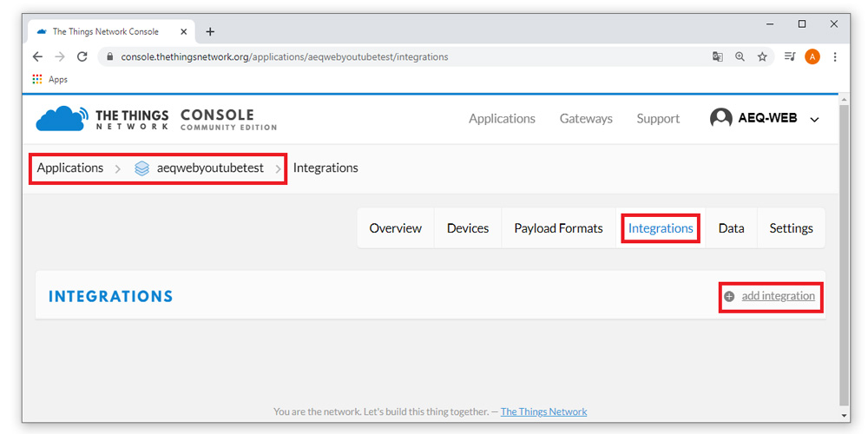Switch to the Settings tab

pos(791,228)
